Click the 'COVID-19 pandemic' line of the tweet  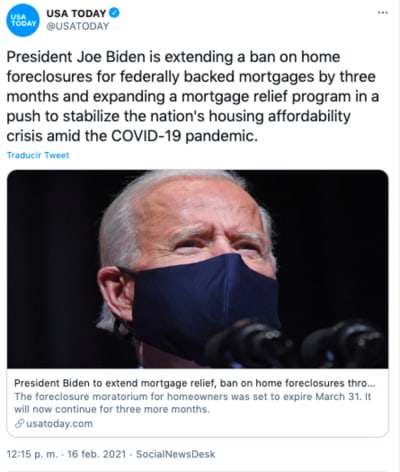click(x=132, y=136)
